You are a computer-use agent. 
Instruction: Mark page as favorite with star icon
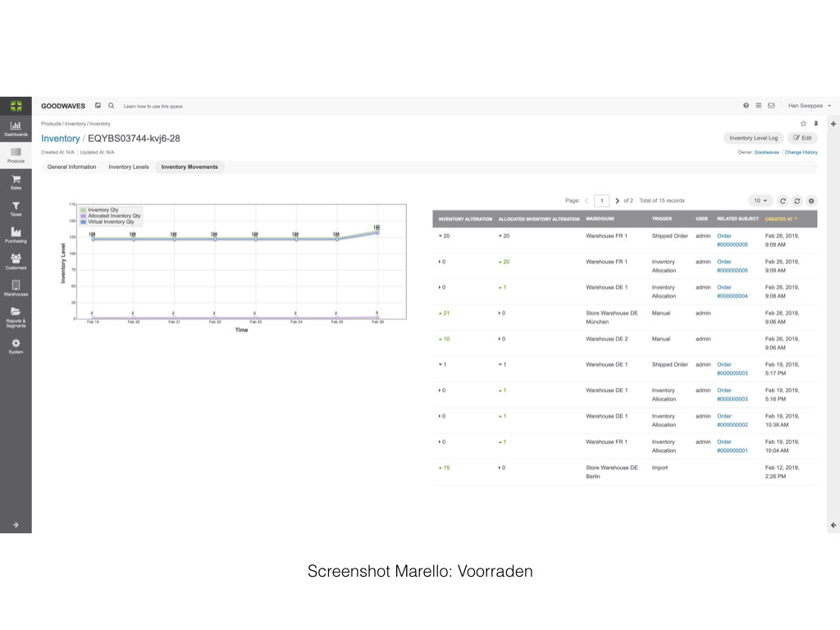803,124
